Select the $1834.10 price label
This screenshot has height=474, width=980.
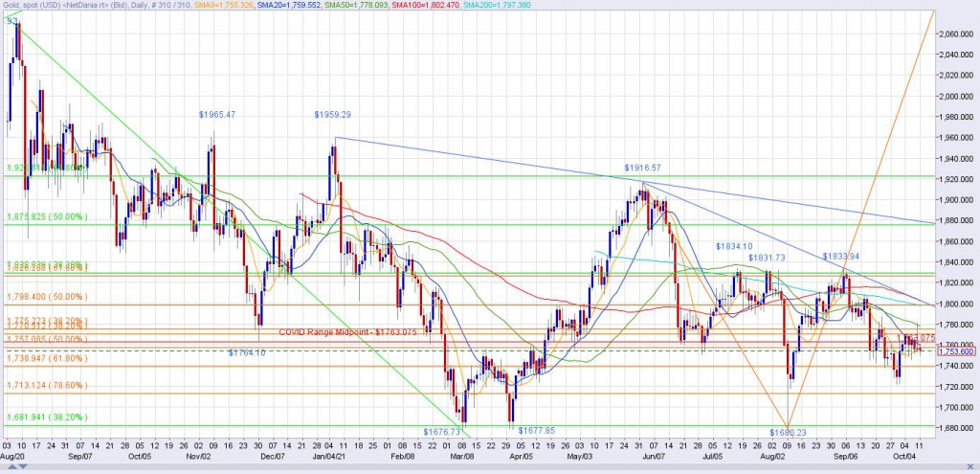pyautogui.click(x=734, y=247)
